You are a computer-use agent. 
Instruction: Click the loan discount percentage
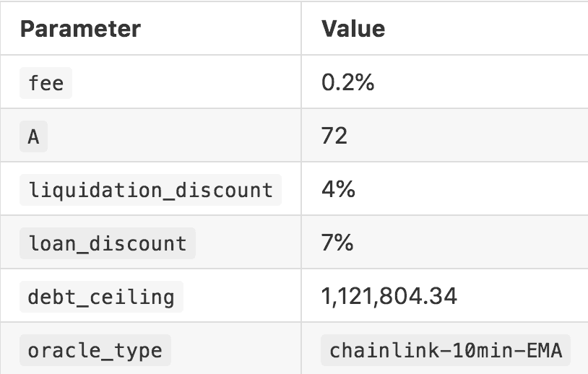[337, 243]
